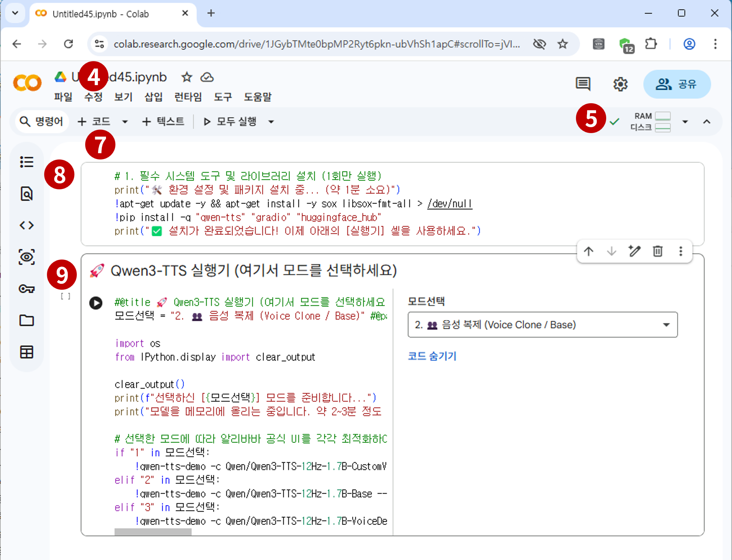Click the Google Drive icon by title
The width and height of the screenshot is (732, 560).
[60, 77]
